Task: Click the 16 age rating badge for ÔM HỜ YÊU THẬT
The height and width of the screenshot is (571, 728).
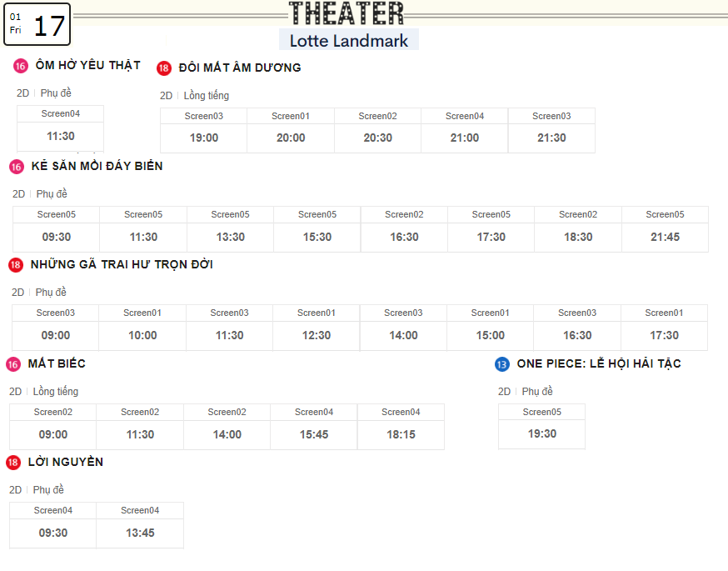Action: (21, 66)
